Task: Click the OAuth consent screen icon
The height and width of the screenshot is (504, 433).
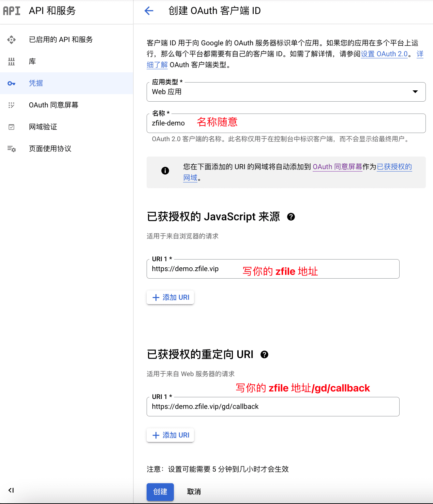Action: tap(12, 105)
